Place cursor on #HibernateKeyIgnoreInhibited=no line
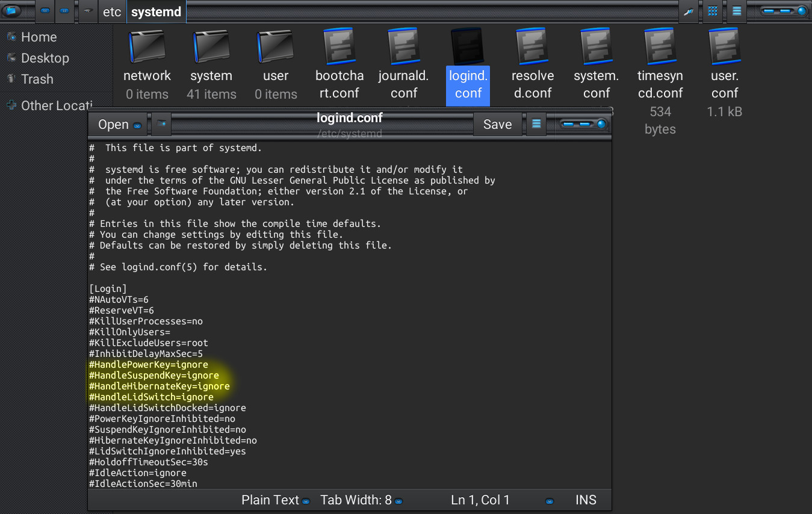This screenshot has height=514, width=812. [x=173, y=441]
